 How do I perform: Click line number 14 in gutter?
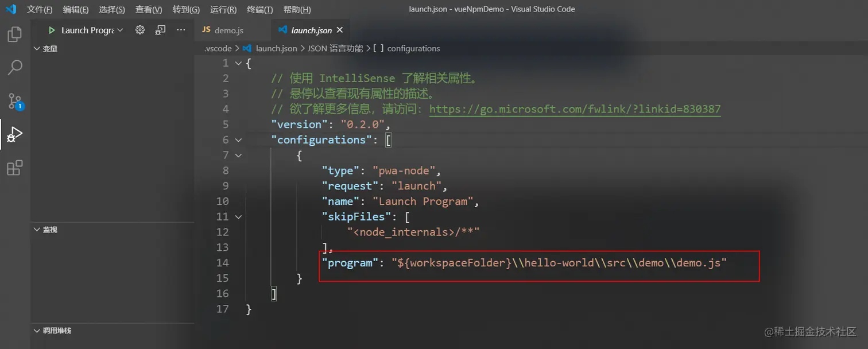pyautogui.click(x=222, y=263)
